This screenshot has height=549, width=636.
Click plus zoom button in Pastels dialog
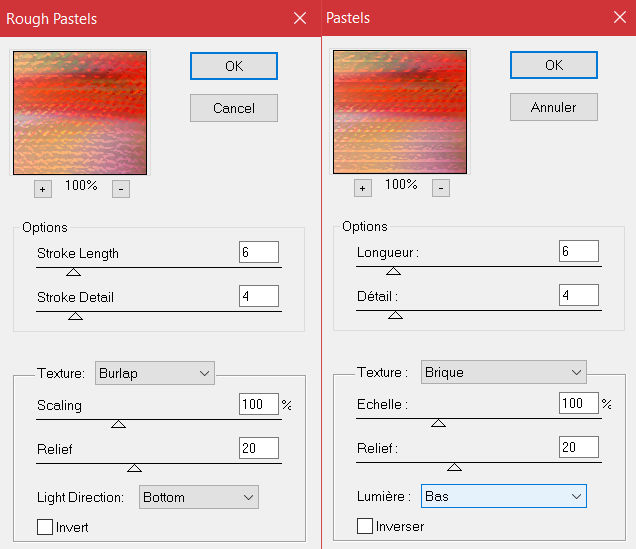[x=363, y=188]
